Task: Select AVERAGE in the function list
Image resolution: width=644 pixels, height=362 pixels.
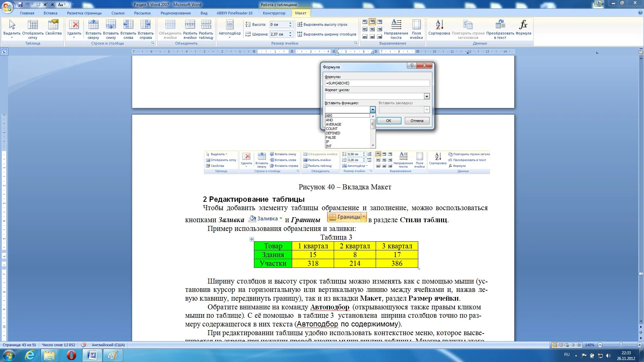Action: click(x=333, y=124)
